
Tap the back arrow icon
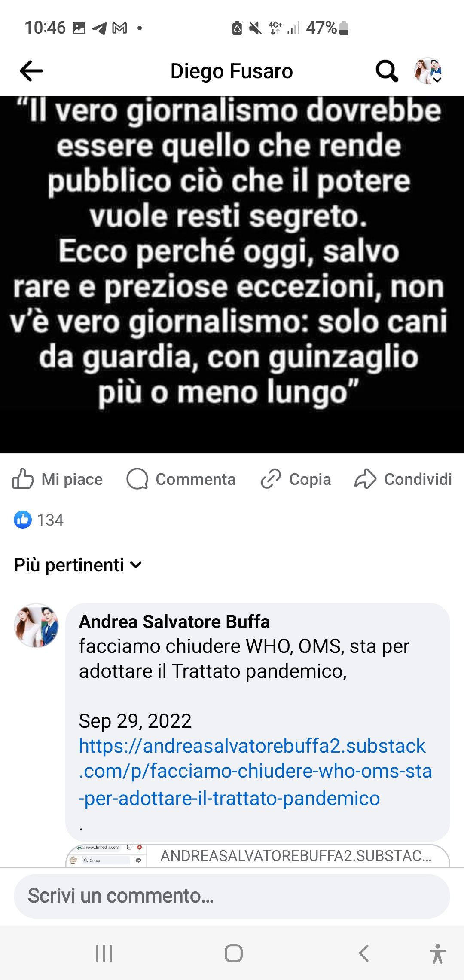(31, 71)
